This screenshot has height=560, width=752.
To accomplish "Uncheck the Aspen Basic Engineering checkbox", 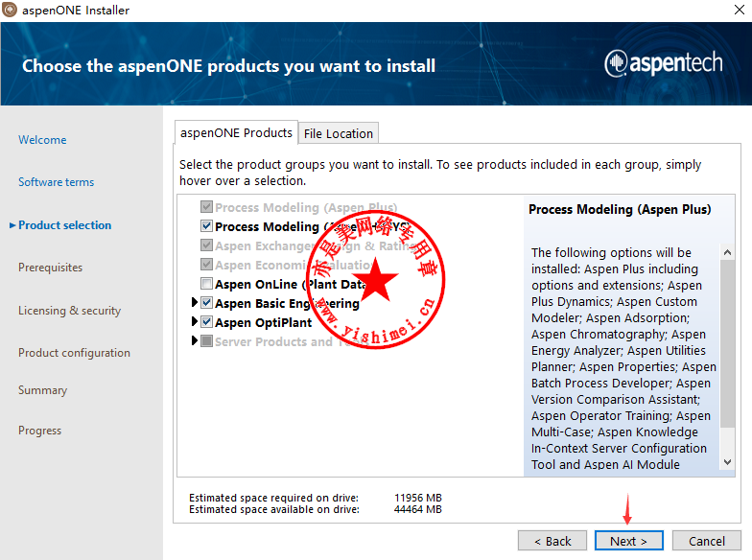I will (x=207, y=303).
